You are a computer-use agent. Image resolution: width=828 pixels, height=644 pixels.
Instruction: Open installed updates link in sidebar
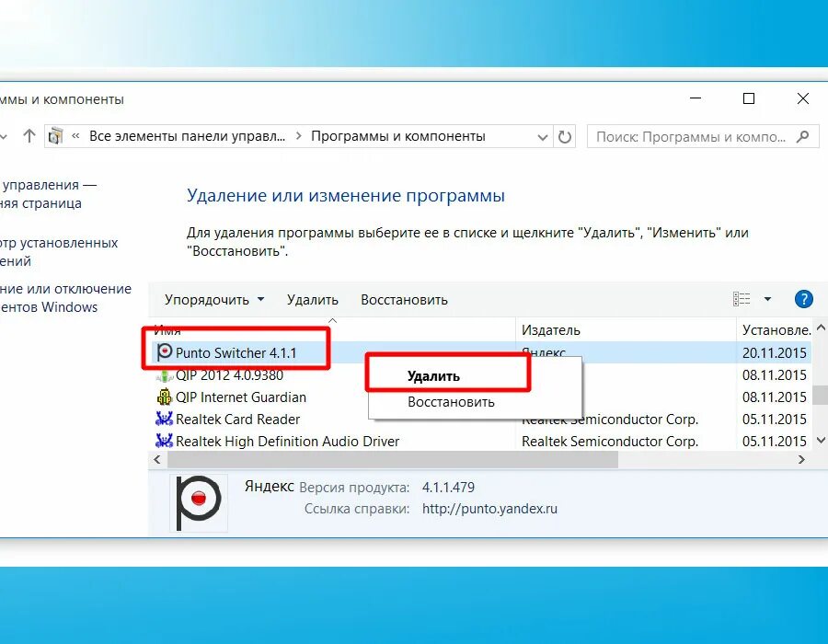click(59, 252)
